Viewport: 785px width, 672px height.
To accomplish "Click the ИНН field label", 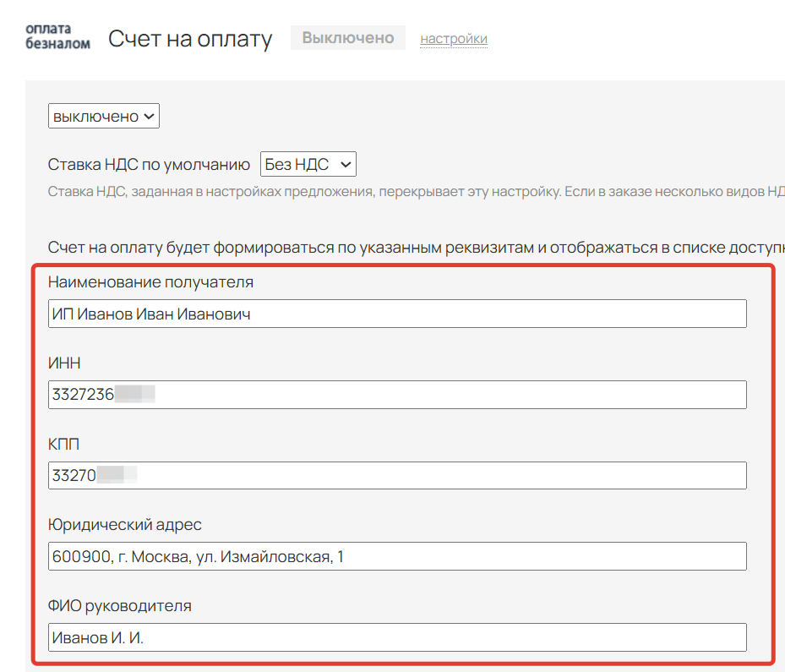I will coord(65,363).
